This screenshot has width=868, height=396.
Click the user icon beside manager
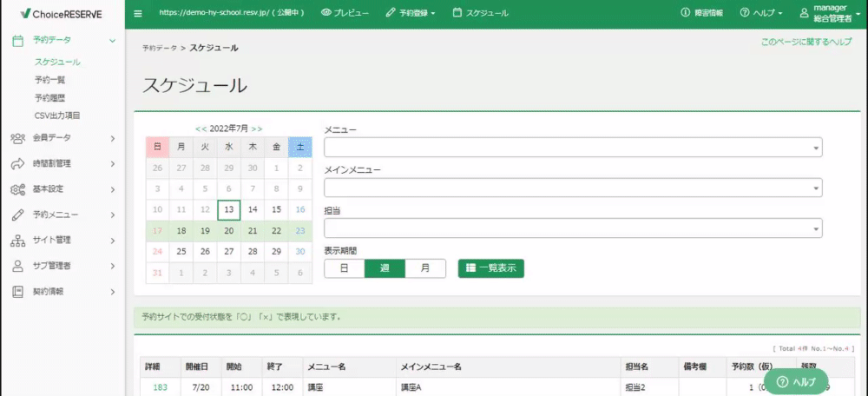[x=805, y=13]
